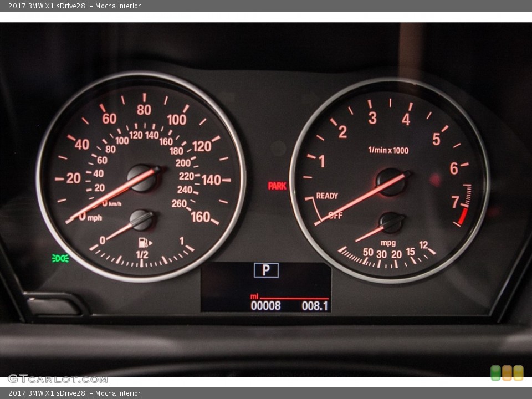Screen dimensions: 532x399
Task: Click the speedometer needle center hub
Action: click(x=142, y=178)
